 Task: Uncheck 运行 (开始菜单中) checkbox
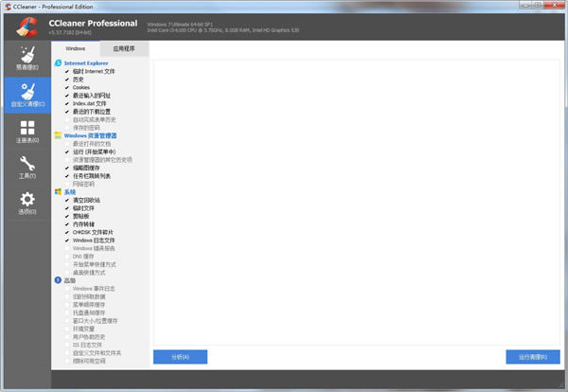(67, 151)
